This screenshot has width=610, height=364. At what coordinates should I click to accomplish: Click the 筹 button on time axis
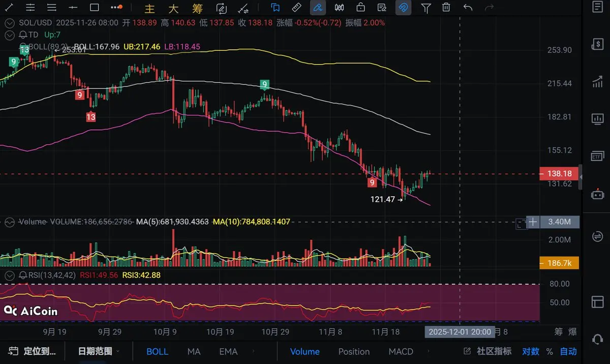(559, 332)
